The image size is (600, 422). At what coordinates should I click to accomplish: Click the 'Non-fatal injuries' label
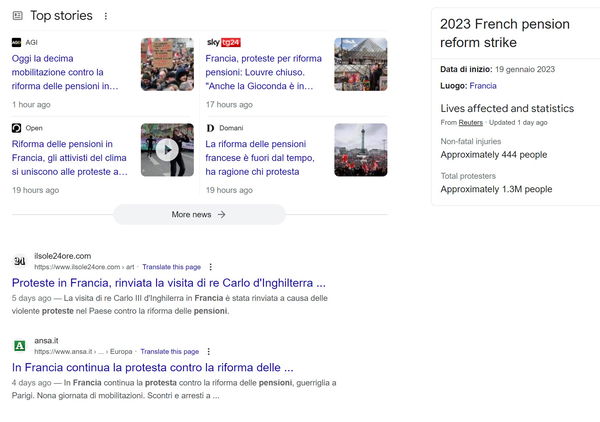[471, 142]
